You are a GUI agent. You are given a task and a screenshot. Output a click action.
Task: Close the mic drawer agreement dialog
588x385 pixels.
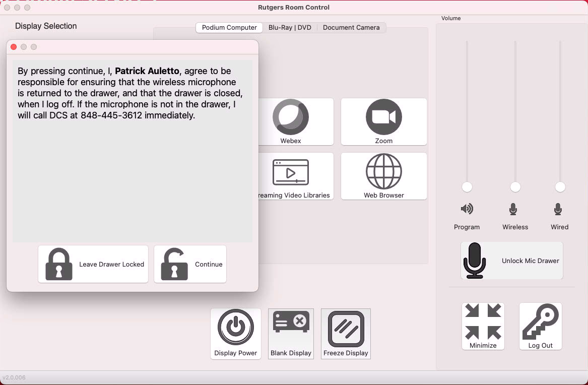pos(14,47)
